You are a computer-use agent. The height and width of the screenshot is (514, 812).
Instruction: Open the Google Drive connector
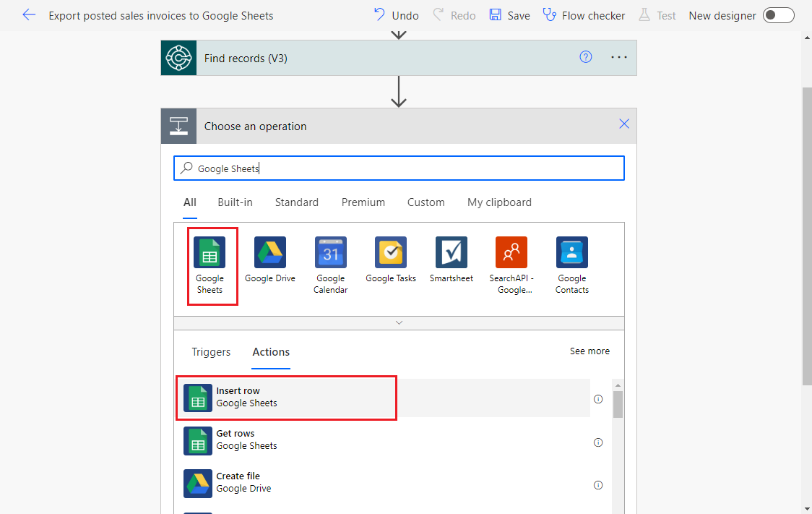[270, 253]
